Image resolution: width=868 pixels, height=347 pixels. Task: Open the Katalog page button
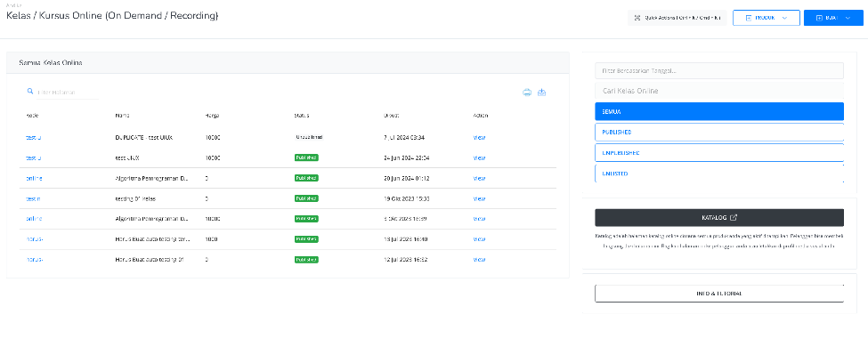719,217
